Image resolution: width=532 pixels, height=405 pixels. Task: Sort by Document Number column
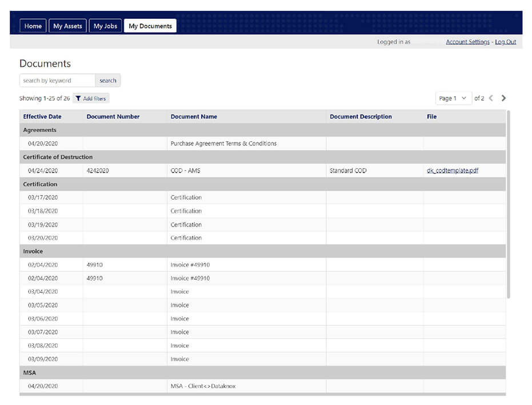point(113,117)
